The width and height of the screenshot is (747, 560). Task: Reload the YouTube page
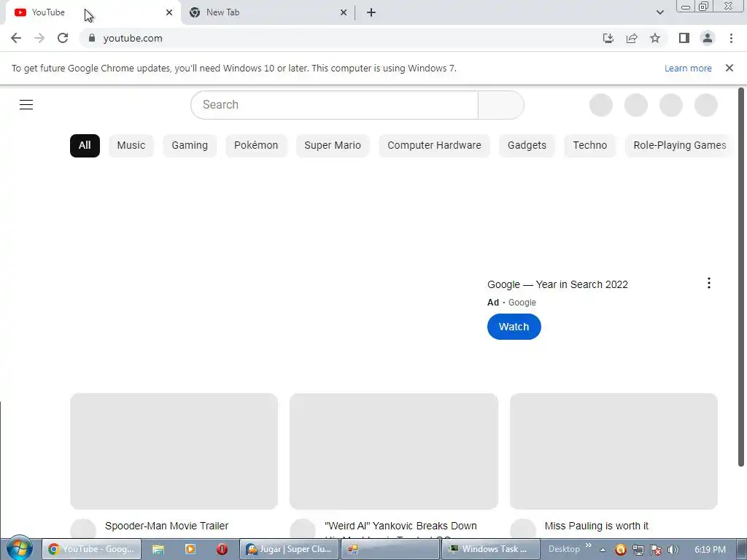click(x=63, y=38)
